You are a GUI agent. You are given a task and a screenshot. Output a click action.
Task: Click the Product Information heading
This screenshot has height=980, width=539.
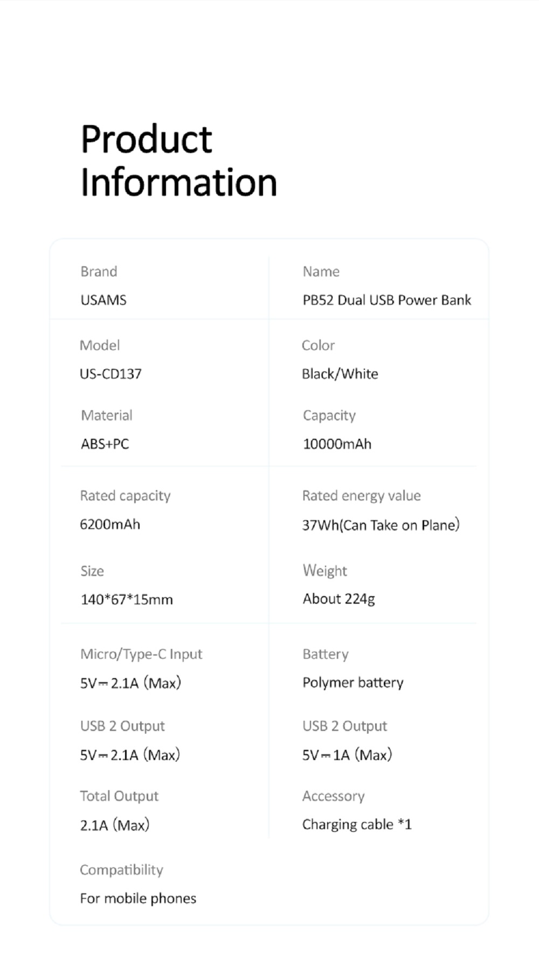178,161
